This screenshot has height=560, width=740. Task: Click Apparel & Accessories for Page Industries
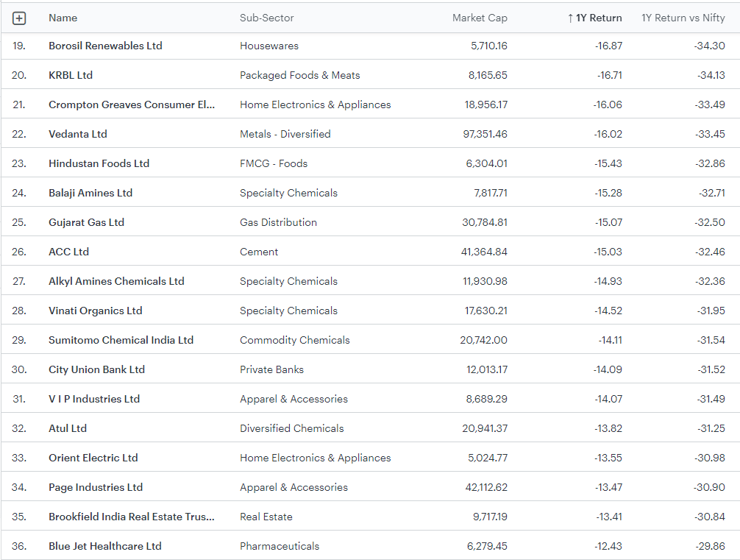[293, 487]
